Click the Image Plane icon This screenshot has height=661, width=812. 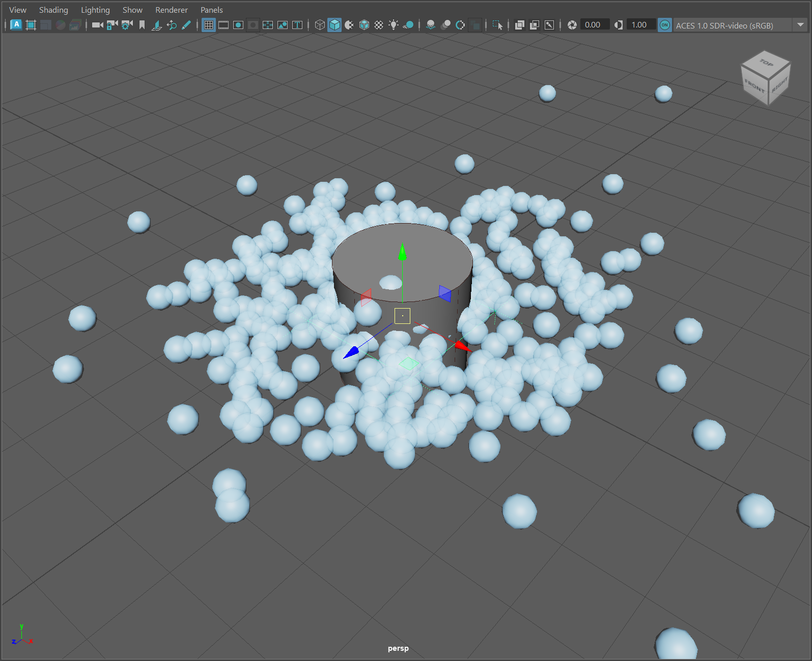[157, 25]
